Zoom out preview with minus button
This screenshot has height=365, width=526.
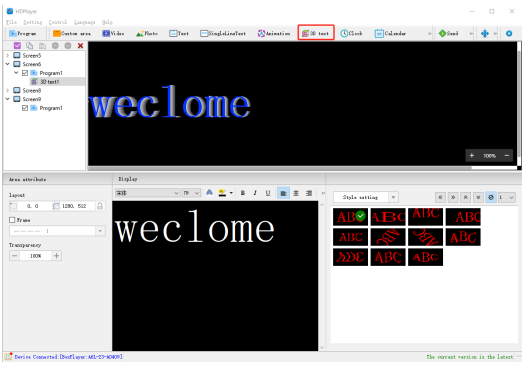pyautogui.click(x=507, y=155)
